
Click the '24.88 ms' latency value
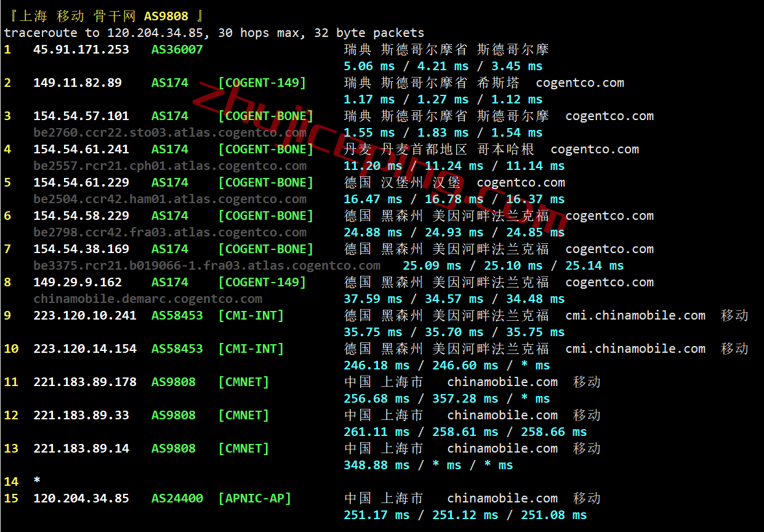point(373,232)
